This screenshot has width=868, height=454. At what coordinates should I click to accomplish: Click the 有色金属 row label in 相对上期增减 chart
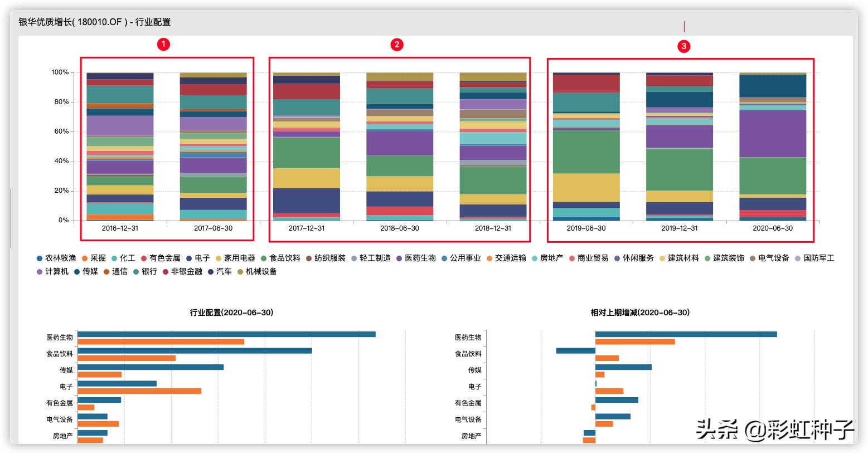pyautogui.click(x=468, y=403)
